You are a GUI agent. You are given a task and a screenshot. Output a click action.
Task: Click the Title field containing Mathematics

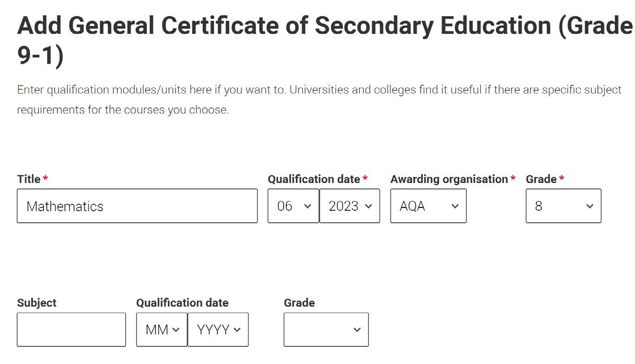pos(137,206)
